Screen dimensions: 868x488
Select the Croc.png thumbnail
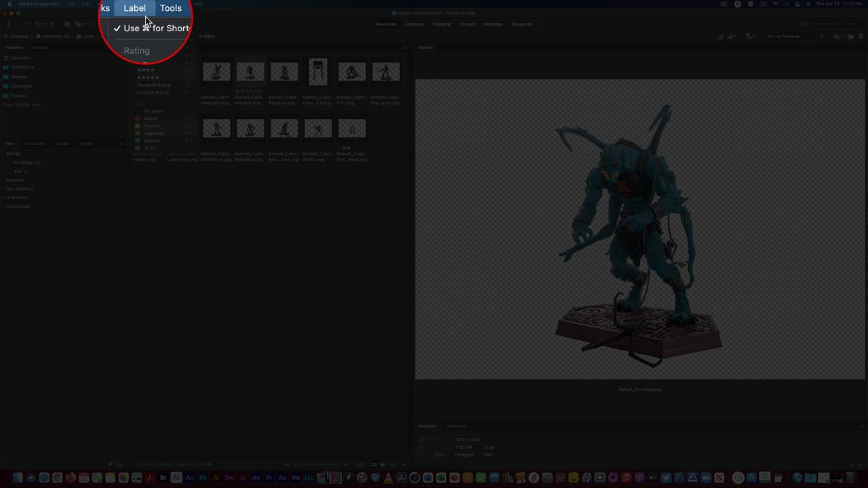tap(352, 72)
